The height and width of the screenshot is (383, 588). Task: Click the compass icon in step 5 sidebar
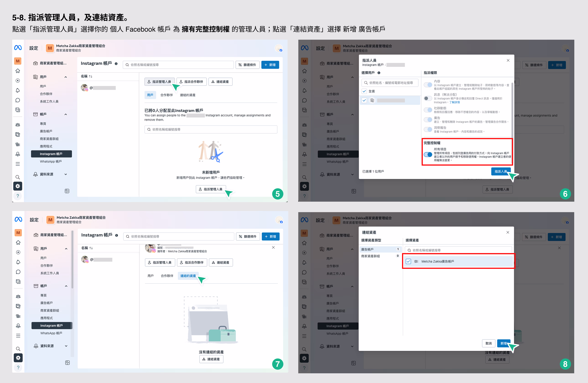(x=18, y=81)
